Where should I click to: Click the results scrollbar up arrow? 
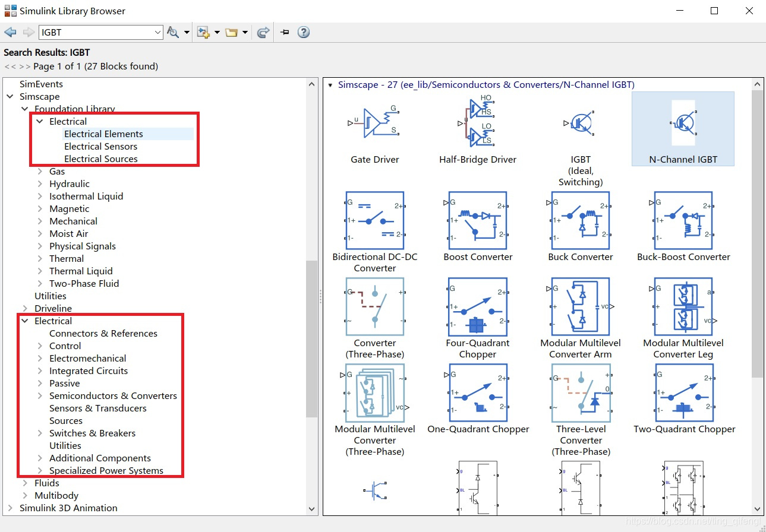point(757,84)
